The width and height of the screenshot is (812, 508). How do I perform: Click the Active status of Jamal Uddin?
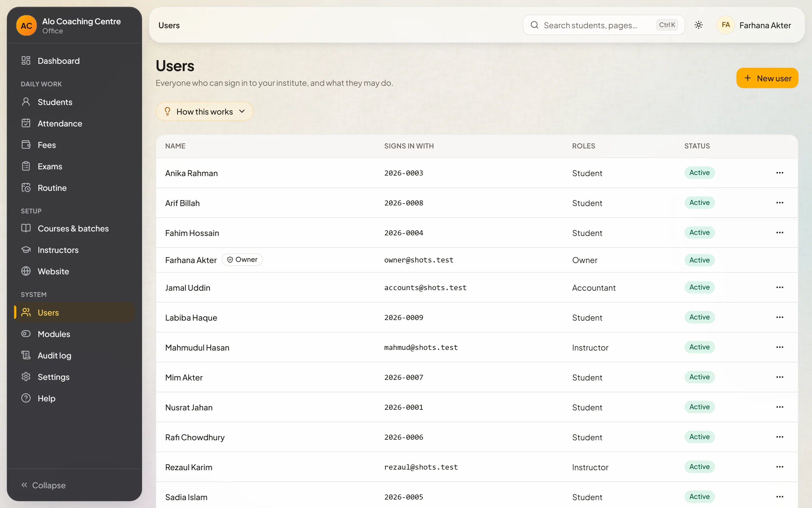(x=699, y=287)
